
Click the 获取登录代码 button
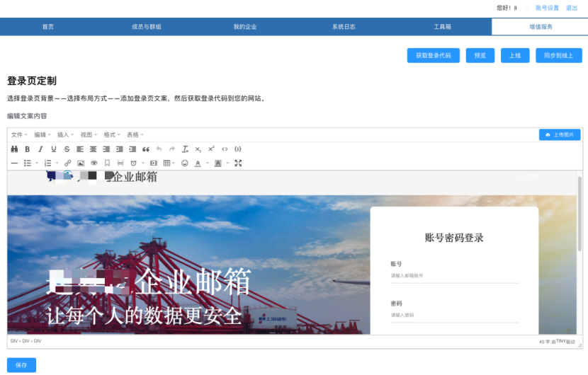pyautogui.click(x=433, y=55)
